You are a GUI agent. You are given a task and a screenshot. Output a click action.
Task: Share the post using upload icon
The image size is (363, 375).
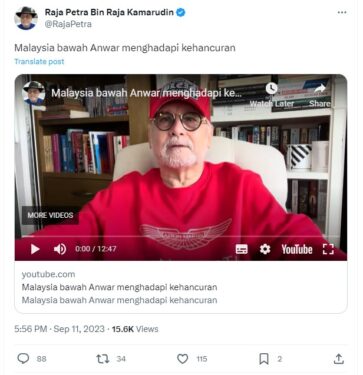coord(338,359)
